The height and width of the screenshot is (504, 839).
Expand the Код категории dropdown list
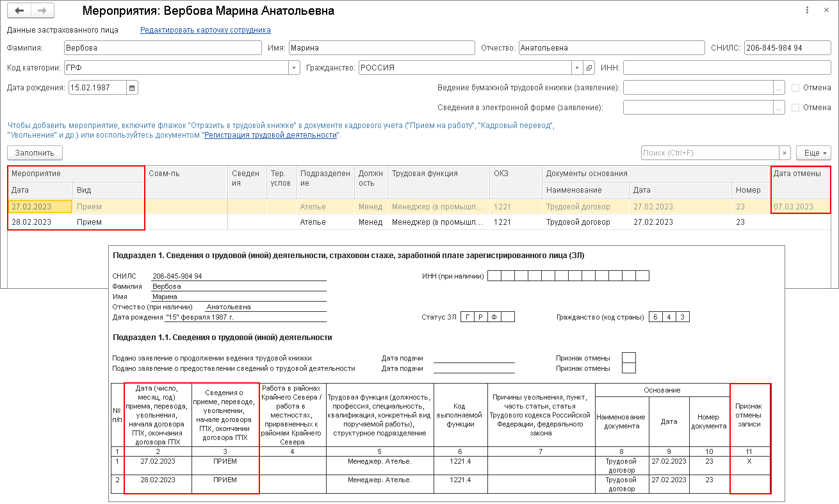point(294,67)
